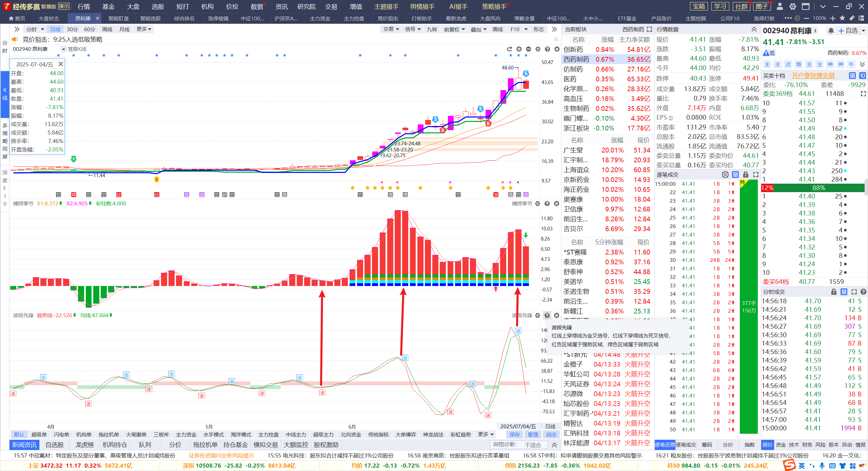This screenshot has width=868, height=471.
Task: Click the 宝箱 button
Action: (699, 6)
